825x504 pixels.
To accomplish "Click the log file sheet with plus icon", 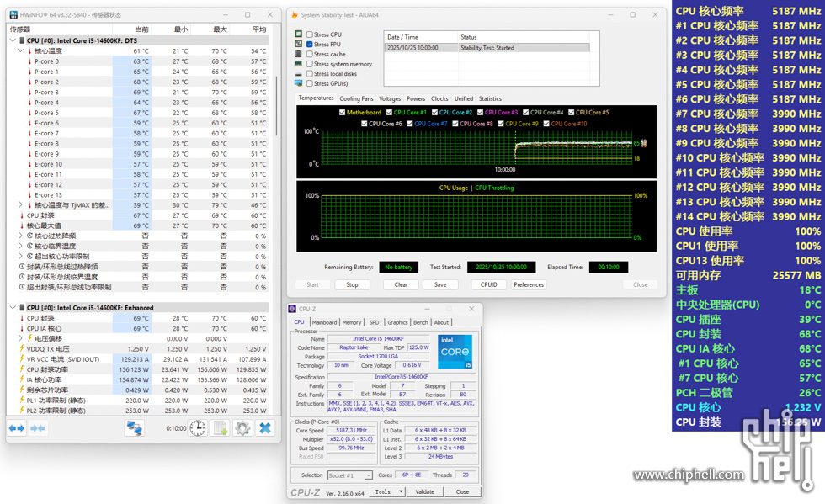I will pyautogui.click(x=221, y=428).
